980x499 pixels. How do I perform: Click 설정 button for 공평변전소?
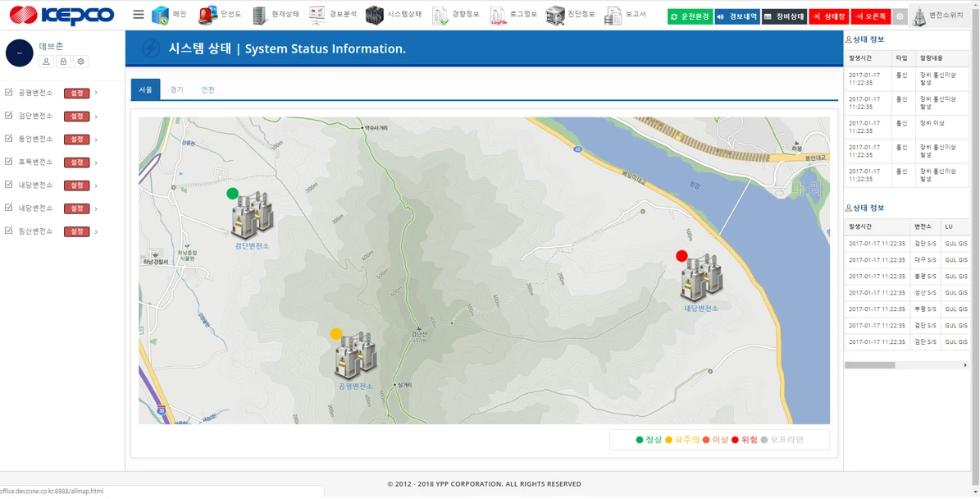77,94
